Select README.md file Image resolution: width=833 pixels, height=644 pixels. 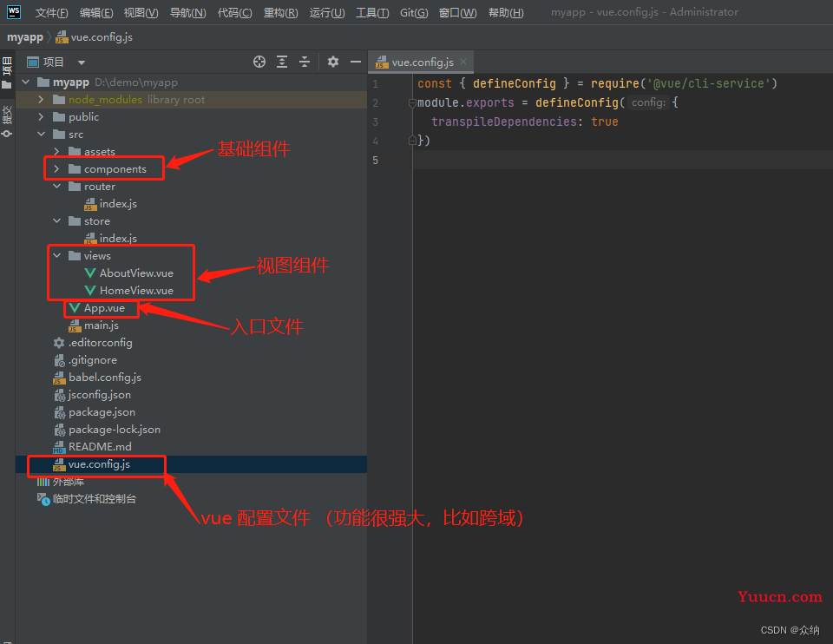click(100, 447)
